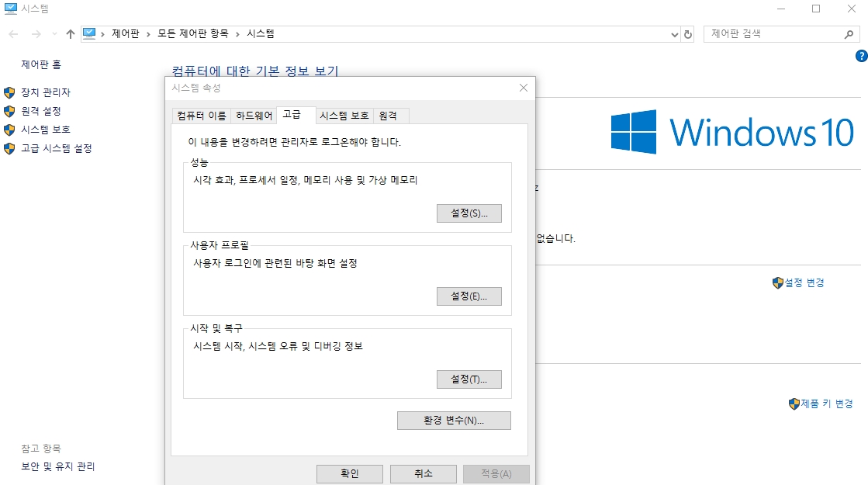Open 고급 시스템 설정 link
Viewport: 868px width, 485px height.
57,148
